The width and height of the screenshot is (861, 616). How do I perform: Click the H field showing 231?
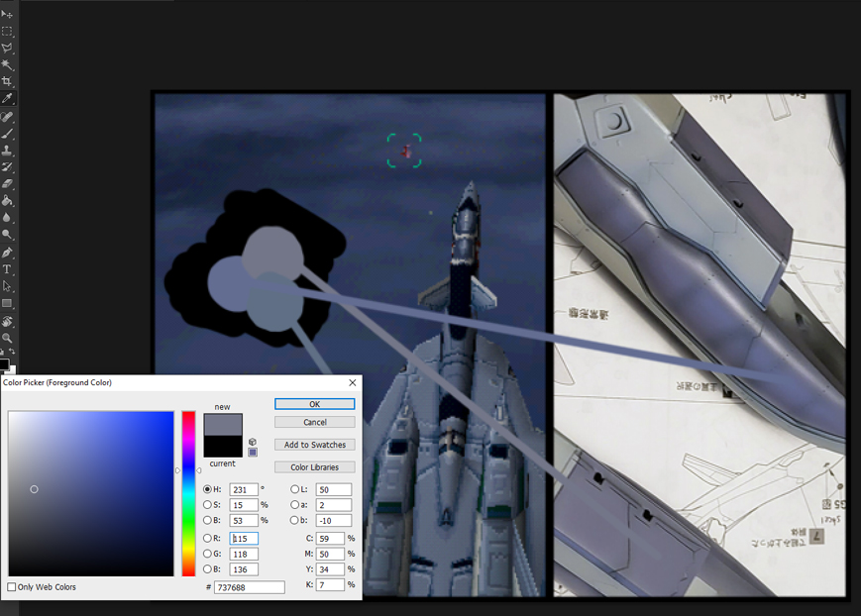pos(244,489)
